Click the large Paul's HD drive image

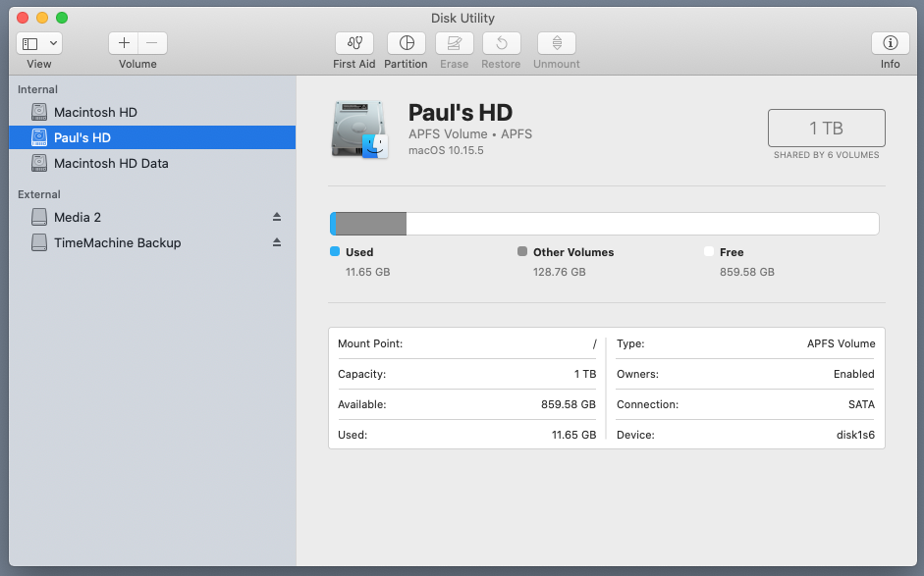click(x=360, y=130)
